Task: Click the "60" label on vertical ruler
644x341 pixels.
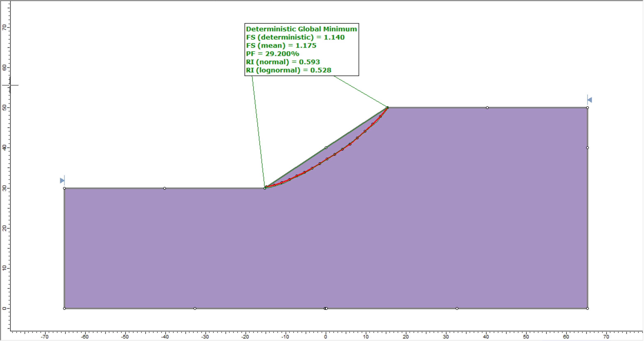Action: 4,67
